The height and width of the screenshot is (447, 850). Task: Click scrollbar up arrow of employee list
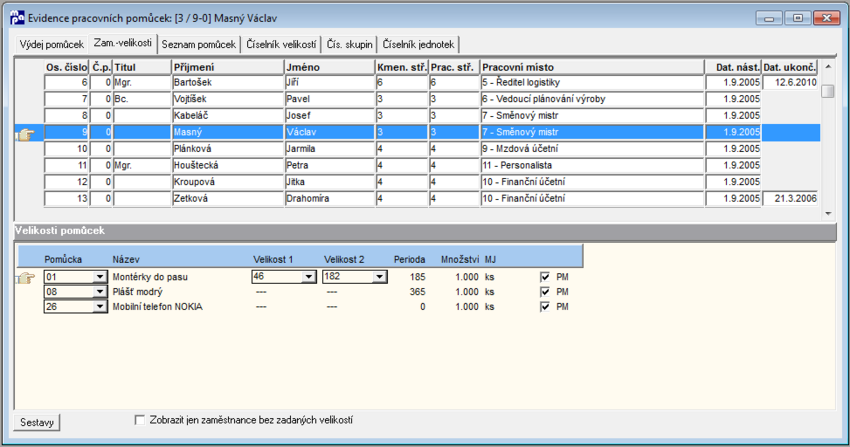pos(828,67)
